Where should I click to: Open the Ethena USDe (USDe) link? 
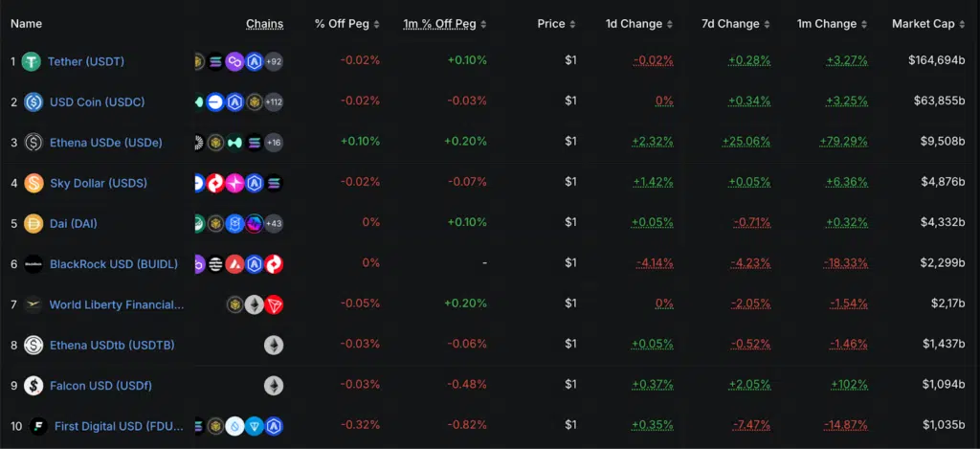click(x=105, y=143)
